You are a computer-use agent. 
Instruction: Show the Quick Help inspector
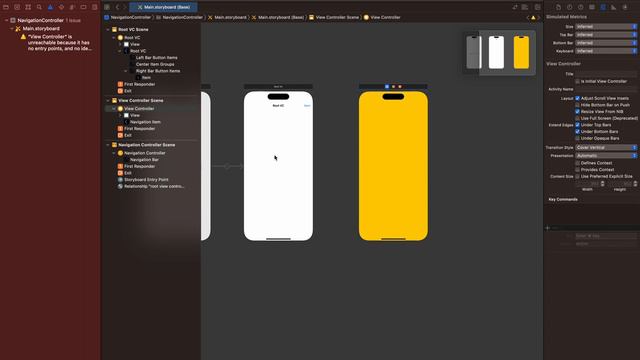pyautogui.click(x=580, y=7)
